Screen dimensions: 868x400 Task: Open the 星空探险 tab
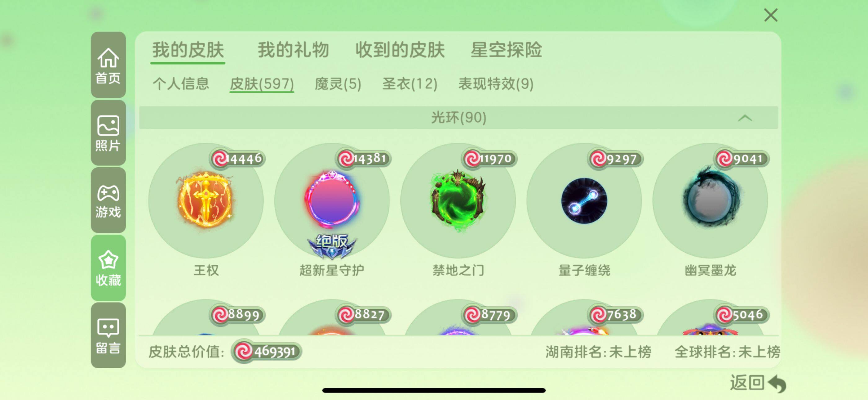[x=506, y=50]
